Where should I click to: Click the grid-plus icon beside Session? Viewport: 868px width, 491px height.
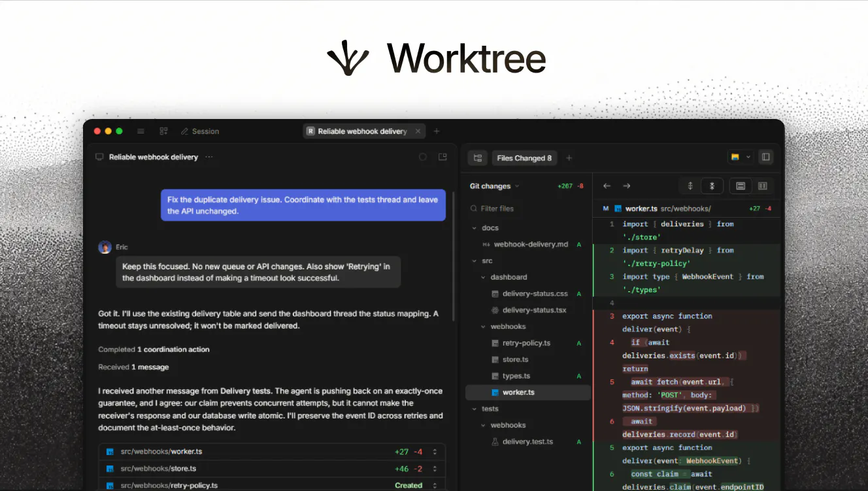163,131
